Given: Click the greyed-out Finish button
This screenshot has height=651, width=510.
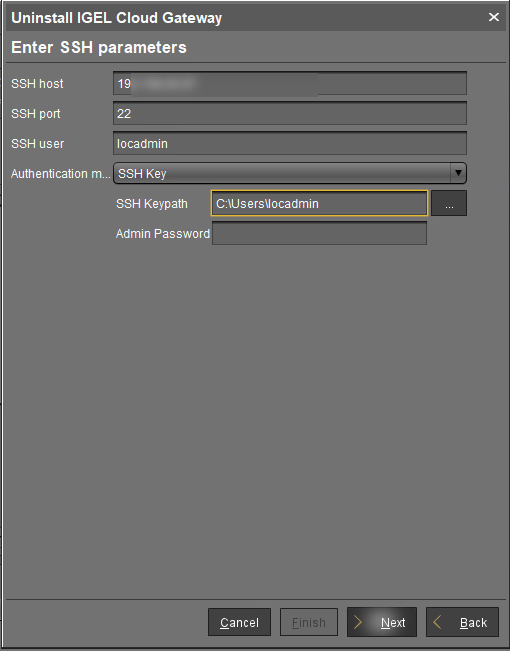Looking at the screenshot, I should coord(309,622).
